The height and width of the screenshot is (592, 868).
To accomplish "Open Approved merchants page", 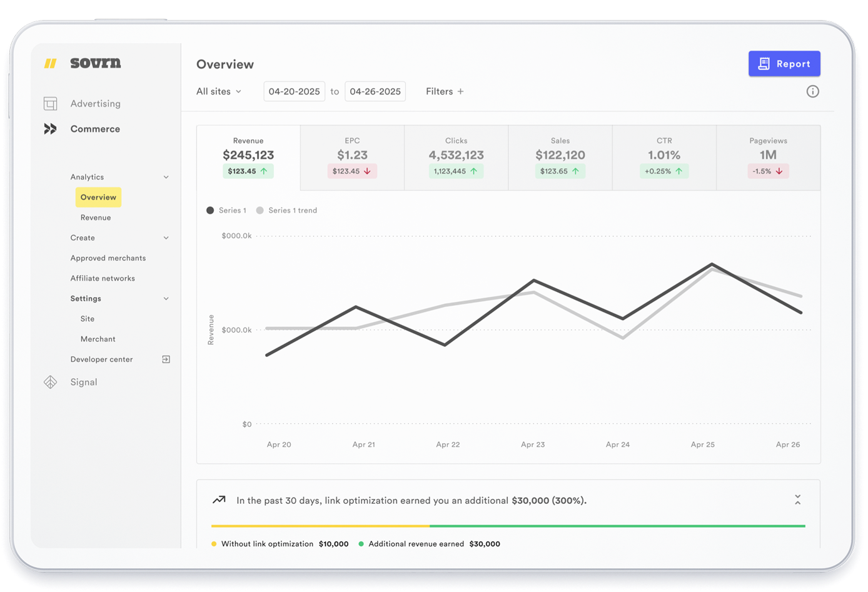I will click(x=108, y=258).
